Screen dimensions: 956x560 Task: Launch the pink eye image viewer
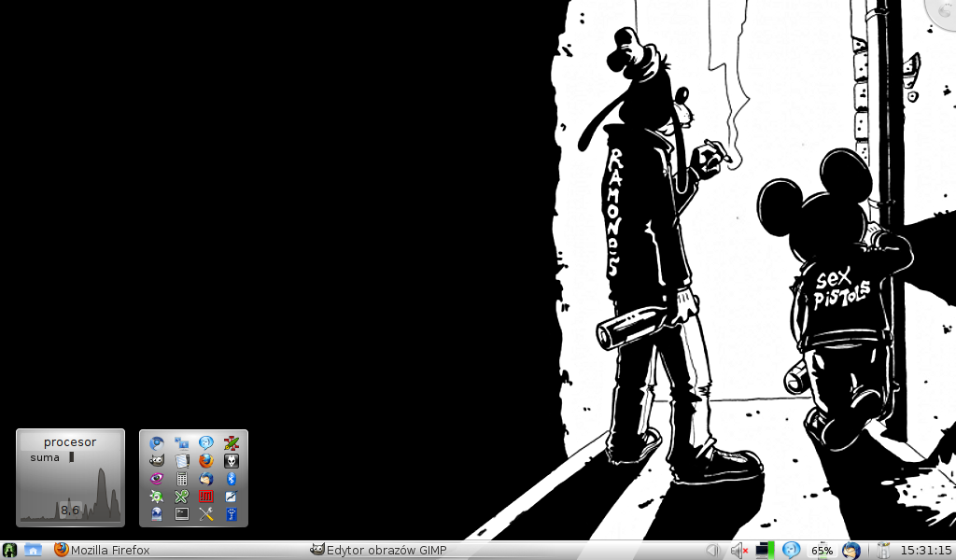157,479
